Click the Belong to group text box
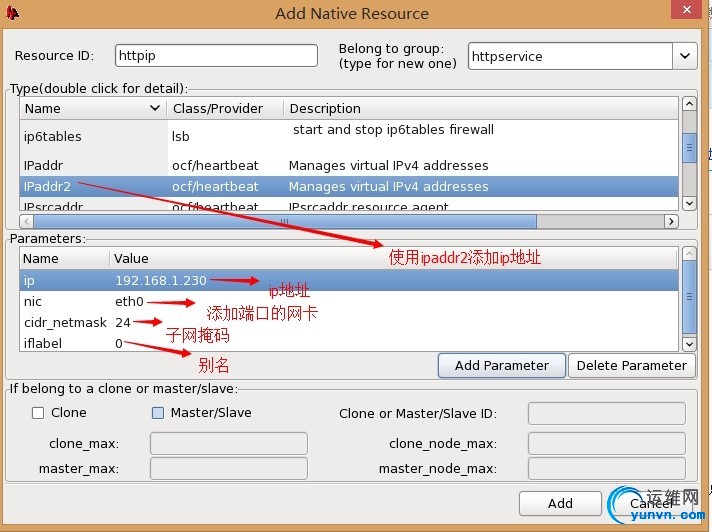Viewport: 712px width, 532px height. (x=570, y=56)
